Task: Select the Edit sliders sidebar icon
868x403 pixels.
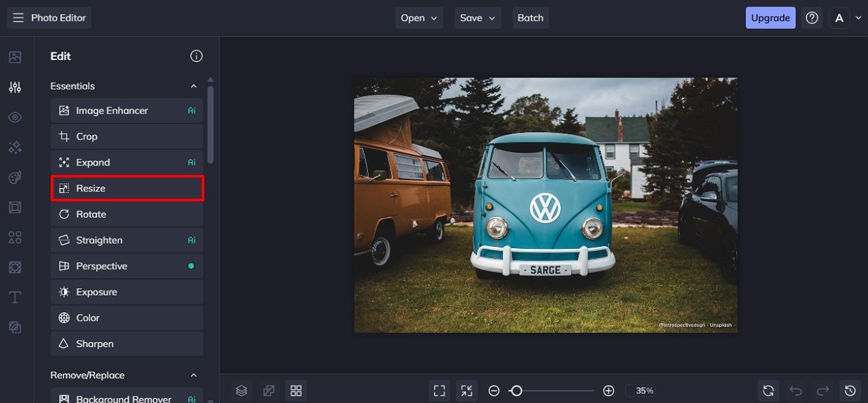Action: [15, 87]
